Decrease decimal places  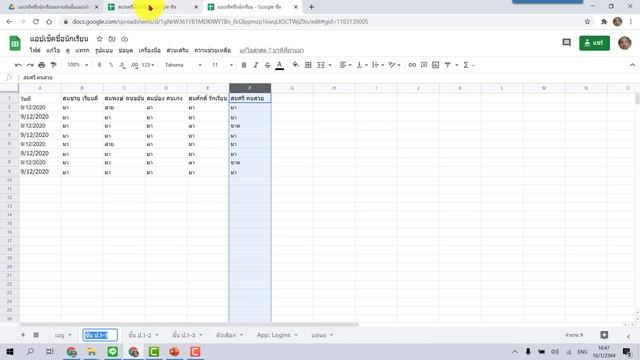[122, 65]
